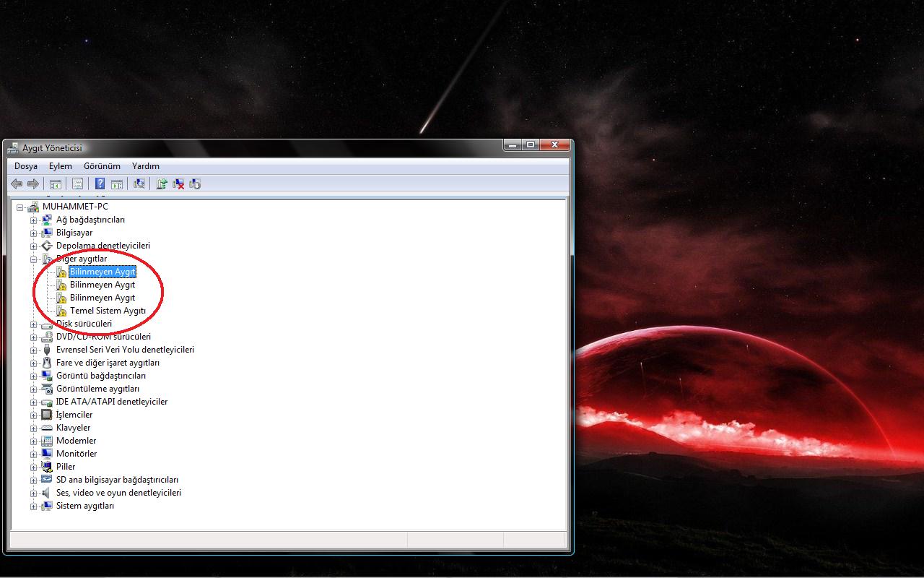Close the Aygıt Yöneticisi window

pos(554,145)
